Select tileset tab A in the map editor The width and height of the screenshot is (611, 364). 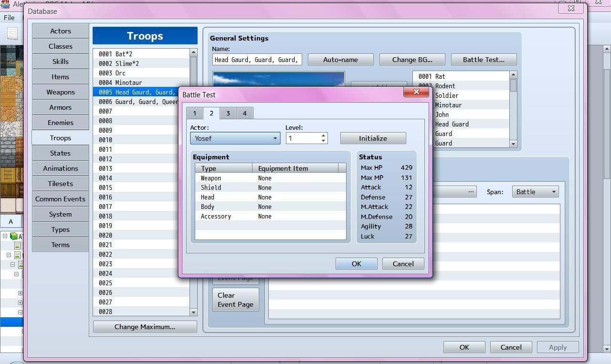click(x=11, y=221)
